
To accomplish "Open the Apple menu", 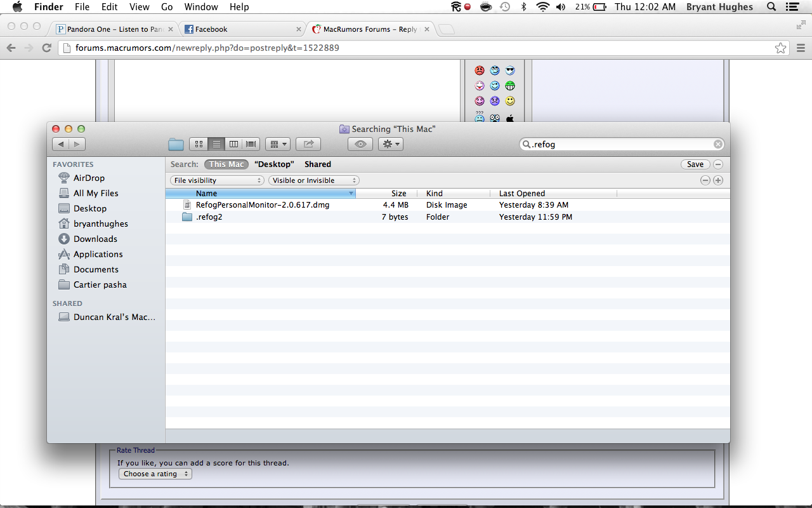I will [17, 7].
